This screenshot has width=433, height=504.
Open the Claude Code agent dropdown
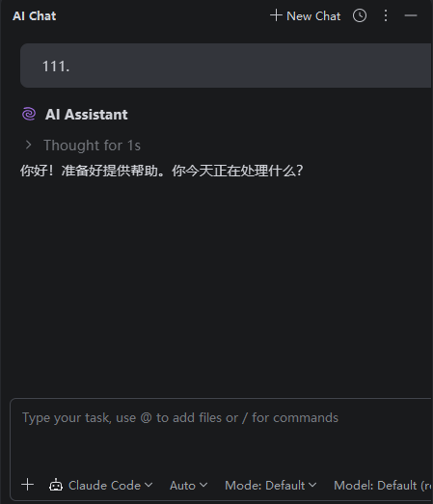[101, 485]
